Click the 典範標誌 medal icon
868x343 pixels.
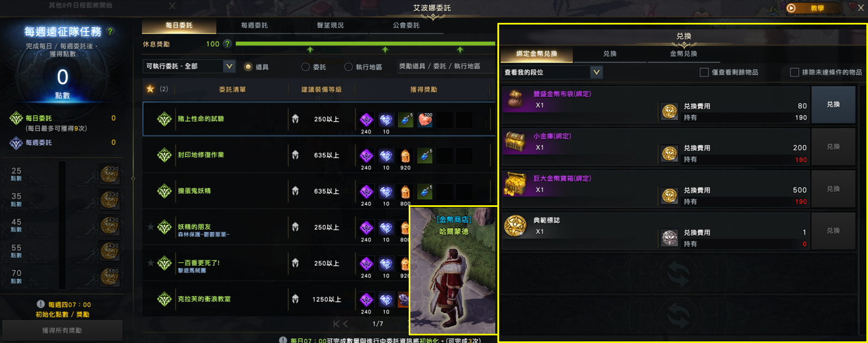click(515, 226)
